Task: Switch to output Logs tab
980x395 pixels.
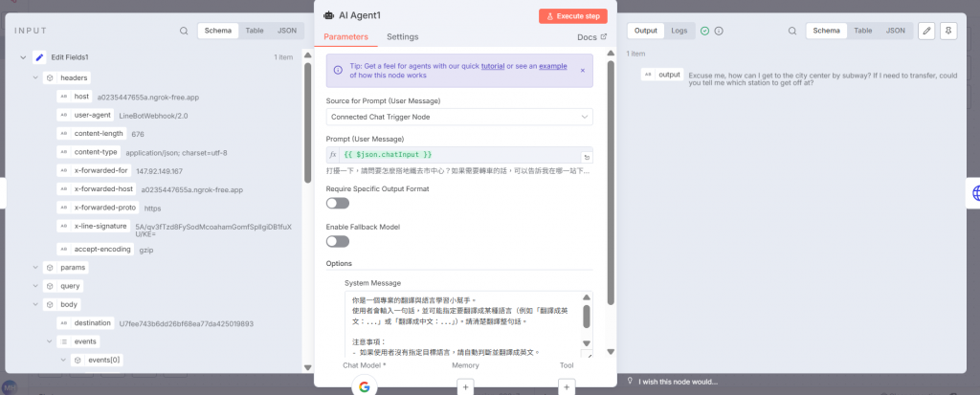Action: pos(679,31)
